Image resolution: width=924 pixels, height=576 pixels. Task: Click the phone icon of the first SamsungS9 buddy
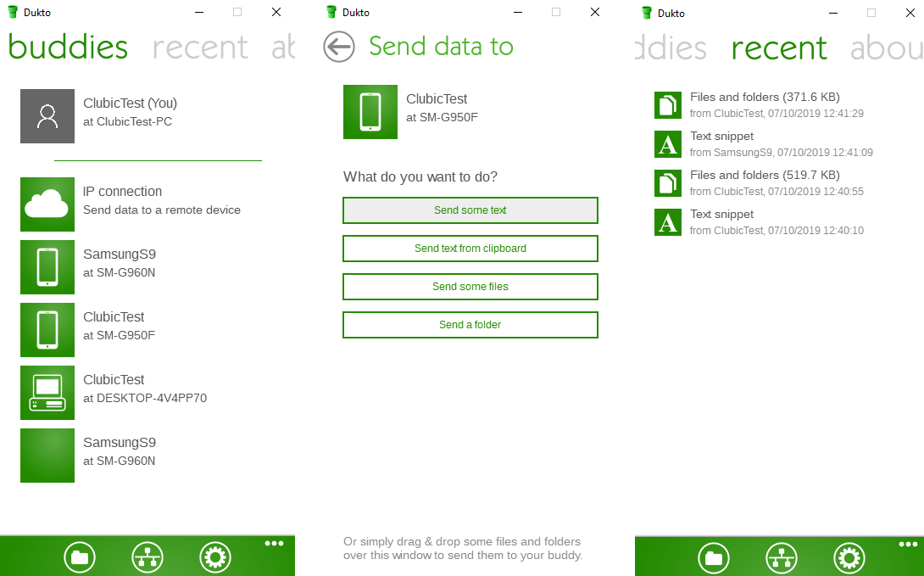[47, 267]
